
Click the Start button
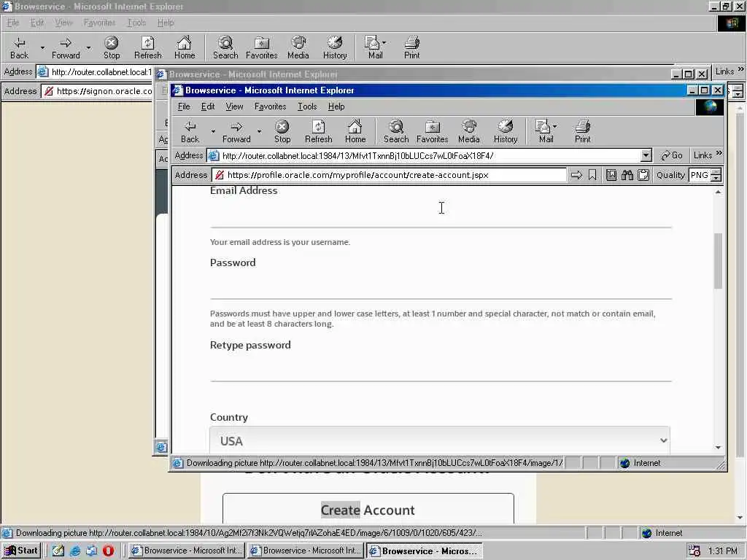pos(21,551)
